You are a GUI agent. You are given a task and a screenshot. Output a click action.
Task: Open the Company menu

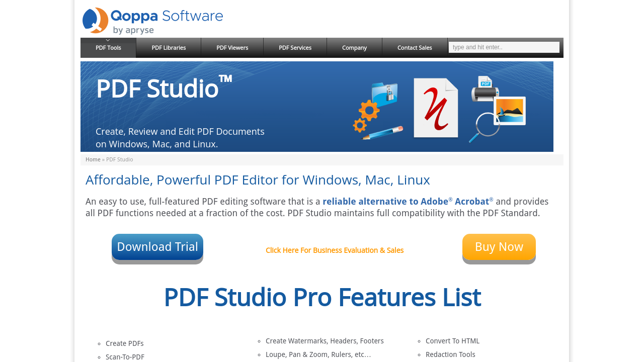point(354,48)
